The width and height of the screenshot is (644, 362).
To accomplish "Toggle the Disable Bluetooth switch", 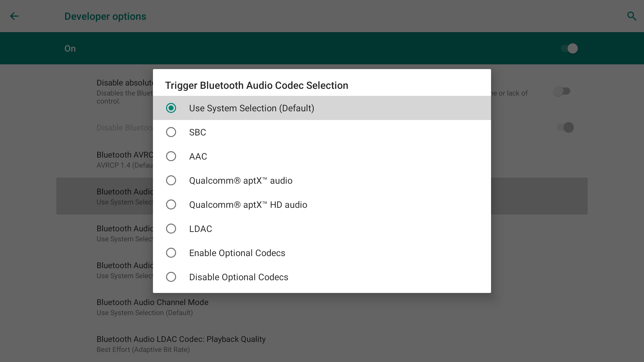I will [x=565, y=127].
